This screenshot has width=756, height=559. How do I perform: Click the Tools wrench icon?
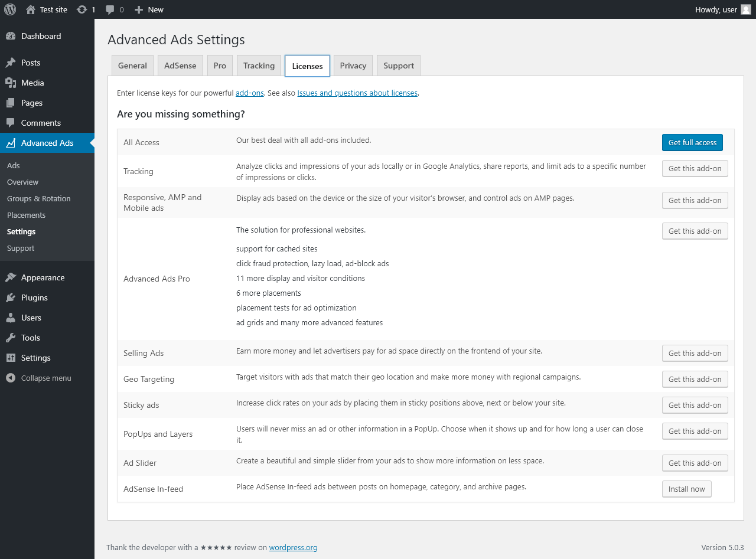coord(11,338)
